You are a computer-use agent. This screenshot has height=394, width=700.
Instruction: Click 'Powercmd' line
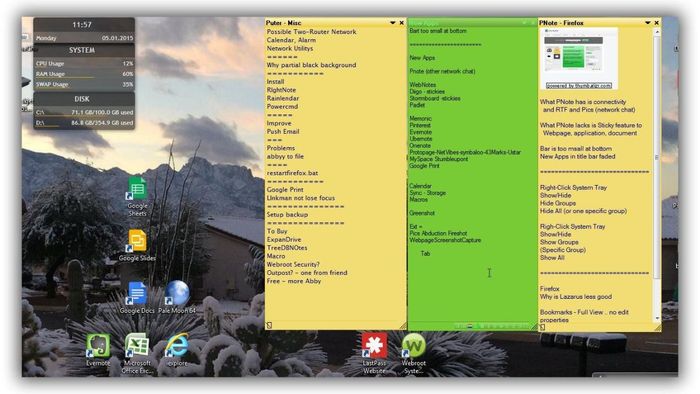coord(282,107)
